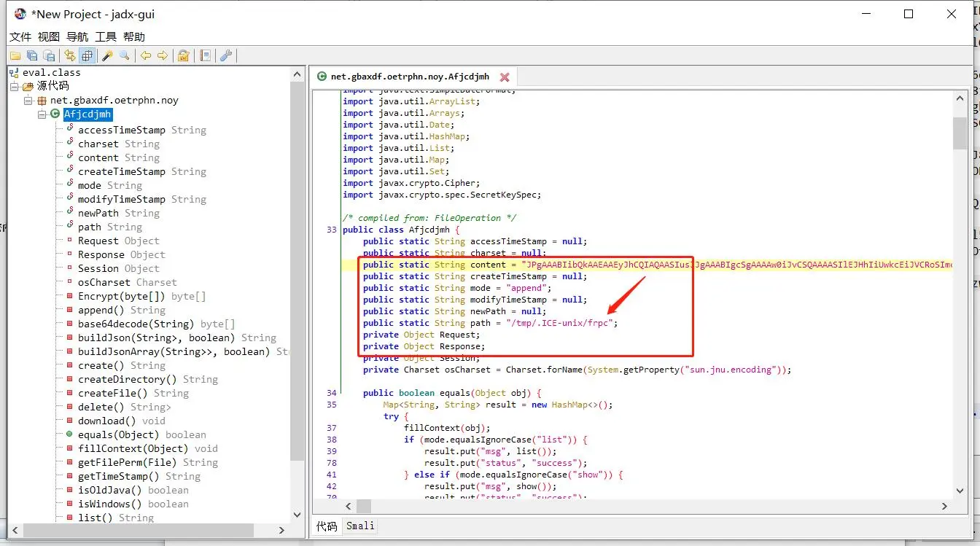
Task: Select Encrypt(byte[]) method in tree
Action: point(142,296)
